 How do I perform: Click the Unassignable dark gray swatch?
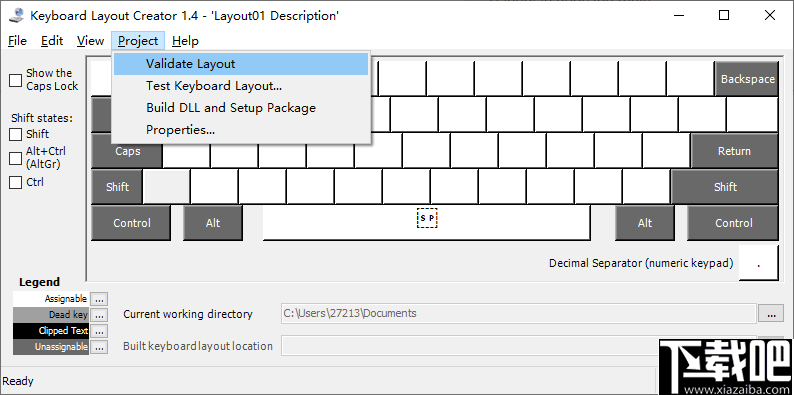[x=51, y=347]
